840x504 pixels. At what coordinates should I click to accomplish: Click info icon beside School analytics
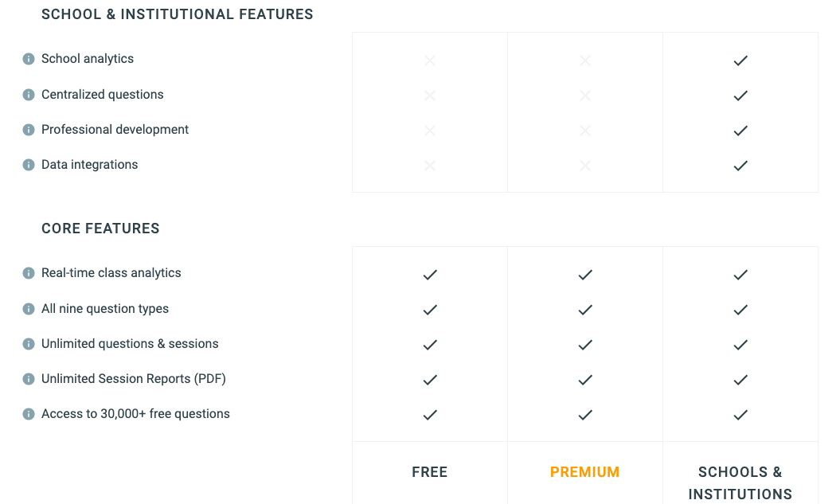tap(29, 59)
